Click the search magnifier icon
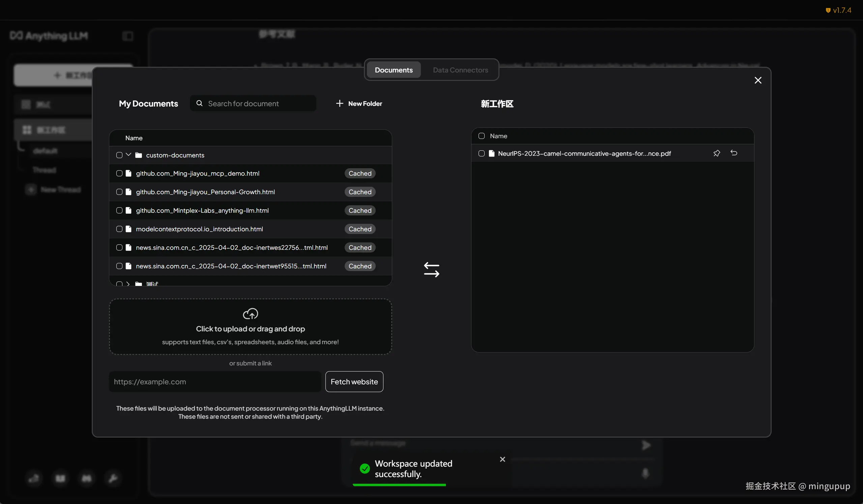Viewport: 863px width, 504px height. point(199,103)
